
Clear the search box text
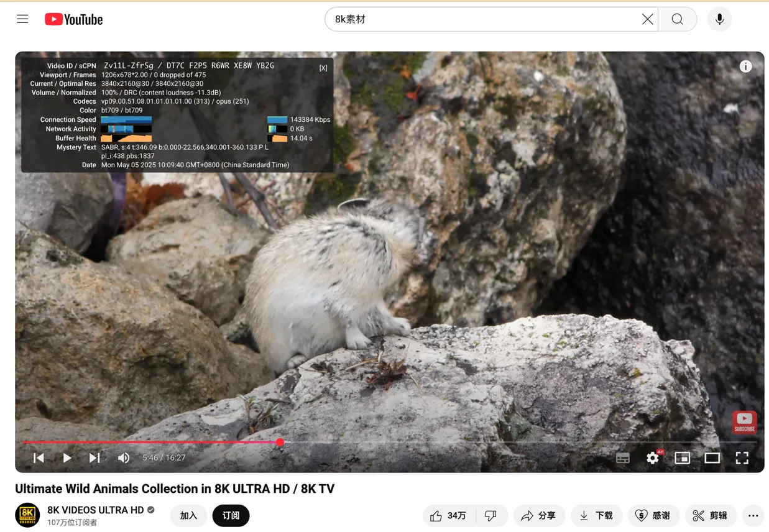coord(647,19)
